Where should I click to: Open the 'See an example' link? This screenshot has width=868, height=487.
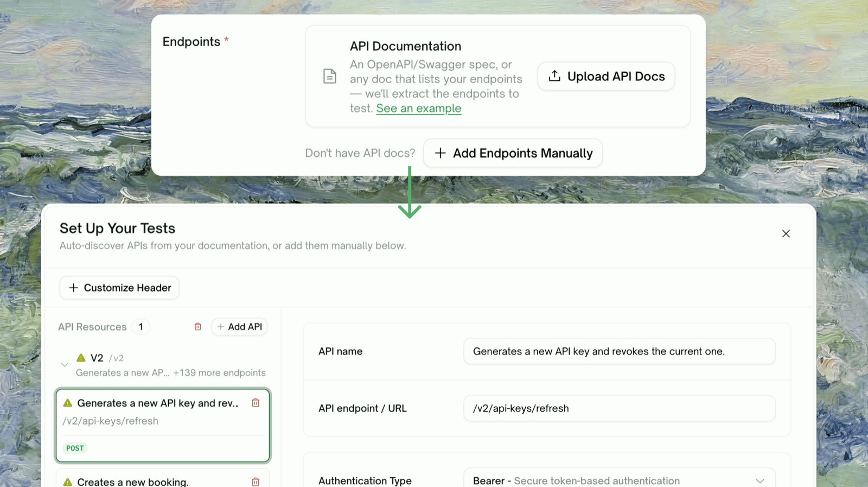coord(419,108)
